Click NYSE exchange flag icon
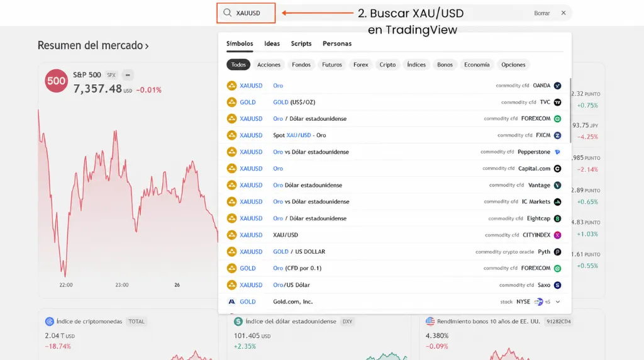 pos(538,301)
